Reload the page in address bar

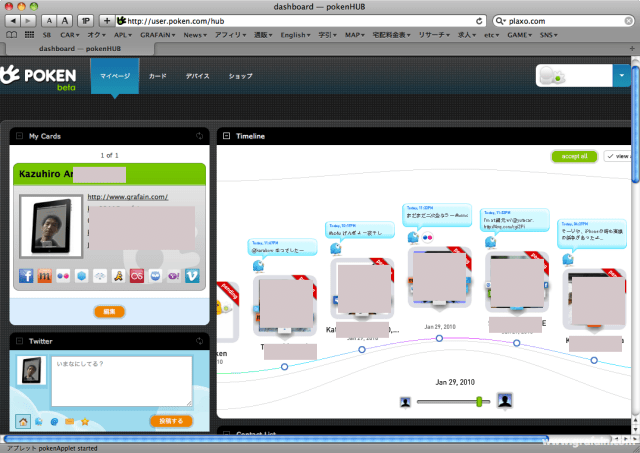coord(479,21)
